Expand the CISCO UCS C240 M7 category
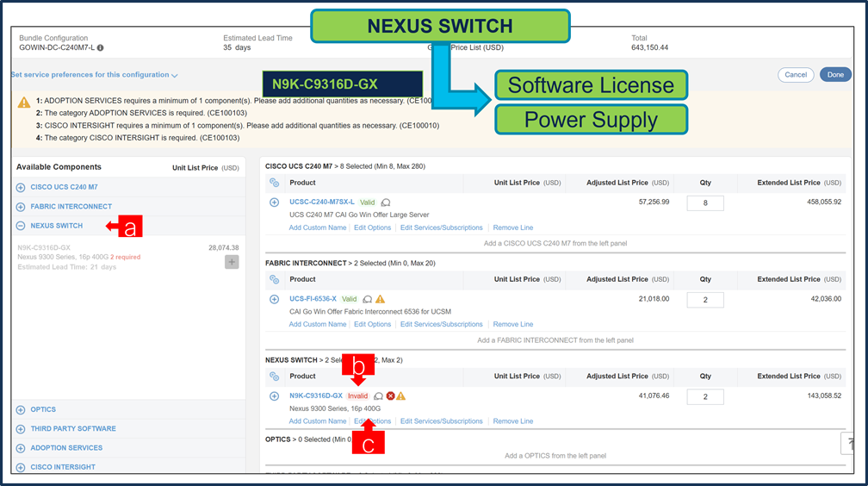The image size is (868, 486). (21, 187)
